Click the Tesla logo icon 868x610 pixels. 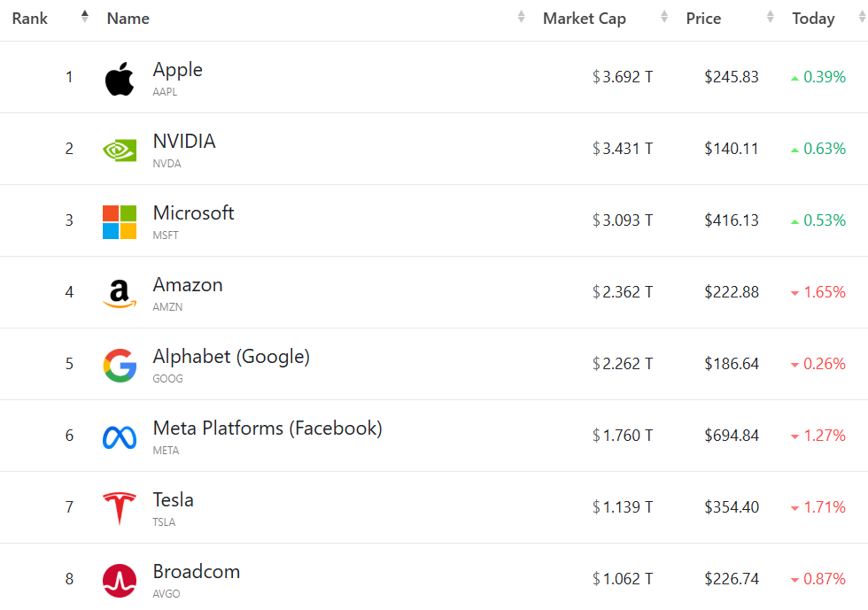coord(120,508)
